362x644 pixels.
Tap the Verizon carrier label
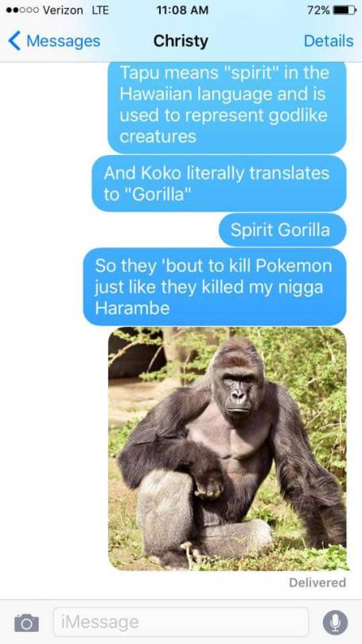pyautogui.click(x=63, y=10)
